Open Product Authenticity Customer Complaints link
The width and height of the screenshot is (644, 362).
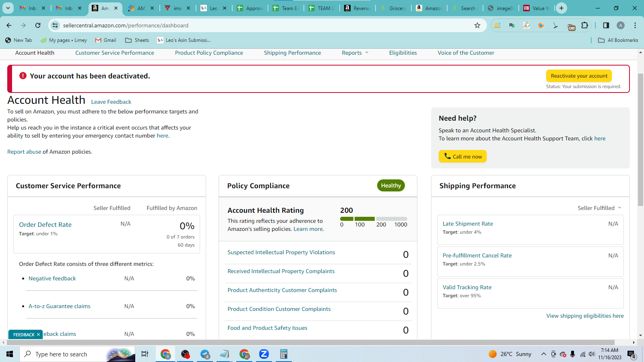pos(282,290)
